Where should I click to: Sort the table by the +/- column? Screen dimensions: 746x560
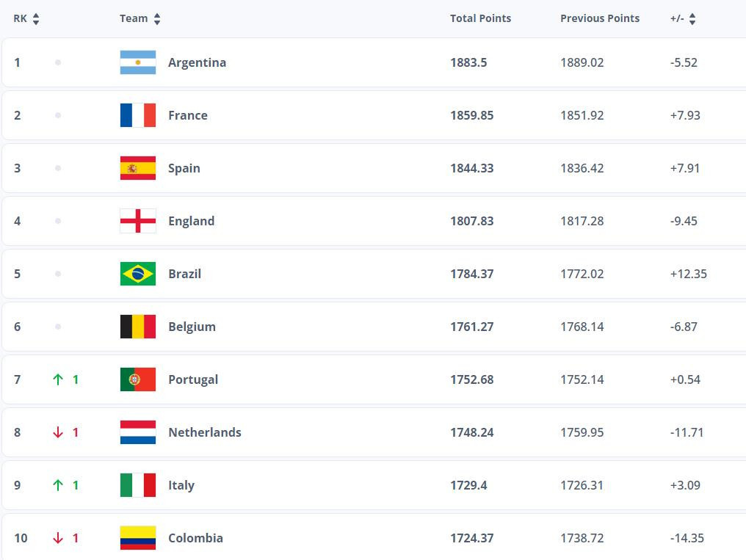(x=683, y=18)
